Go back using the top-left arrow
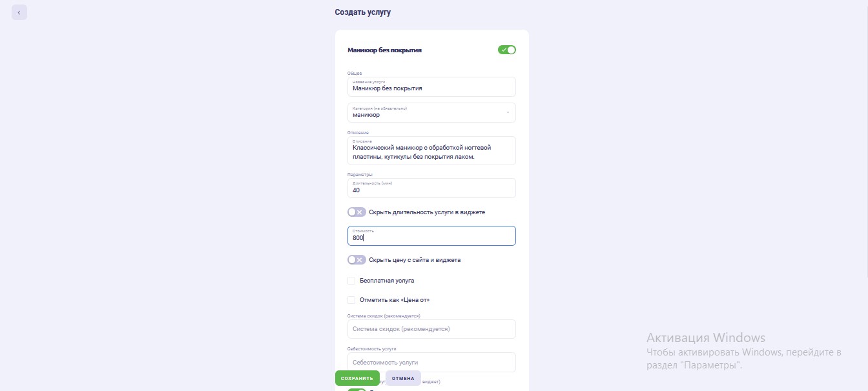 [19, 12]
